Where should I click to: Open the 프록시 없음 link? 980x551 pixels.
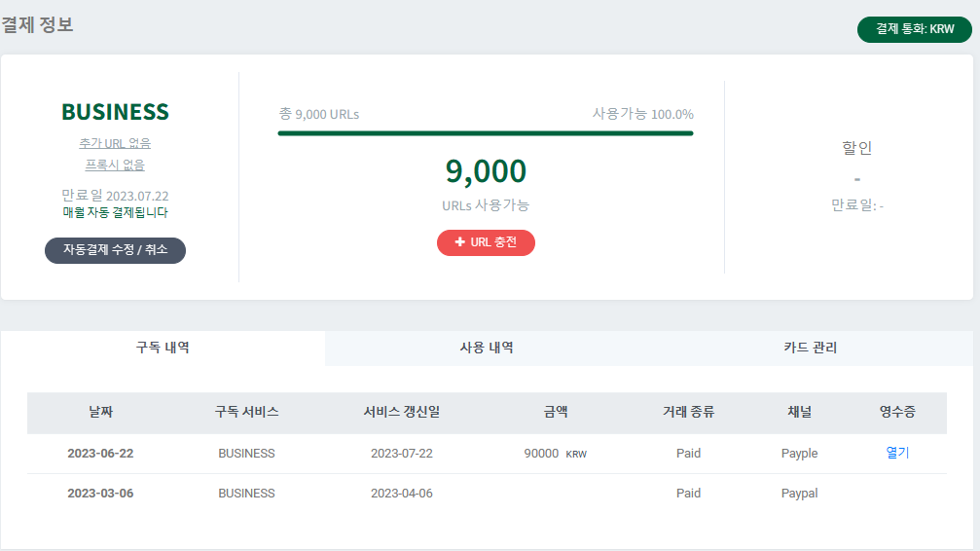[x=115, y=165]
